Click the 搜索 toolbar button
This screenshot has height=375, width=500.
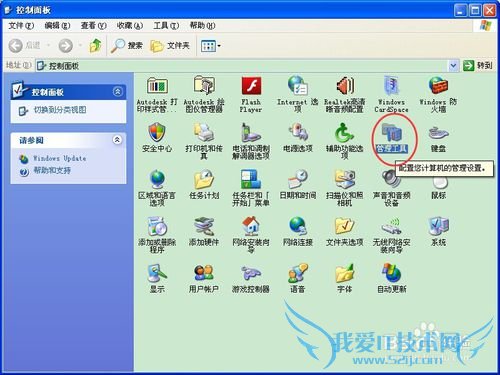(x=127, y=46)
